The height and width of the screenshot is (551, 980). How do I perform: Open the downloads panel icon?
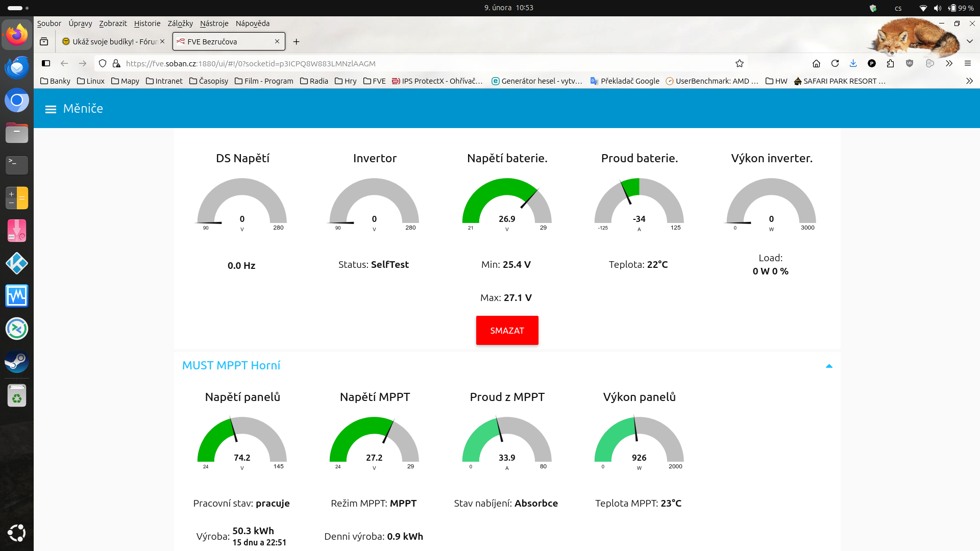(x=853, y=63)
